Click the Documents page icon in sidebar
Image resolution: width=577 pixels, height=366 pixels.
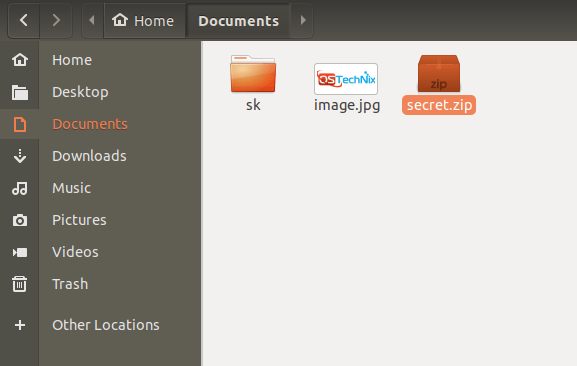[x=20, y=124]
